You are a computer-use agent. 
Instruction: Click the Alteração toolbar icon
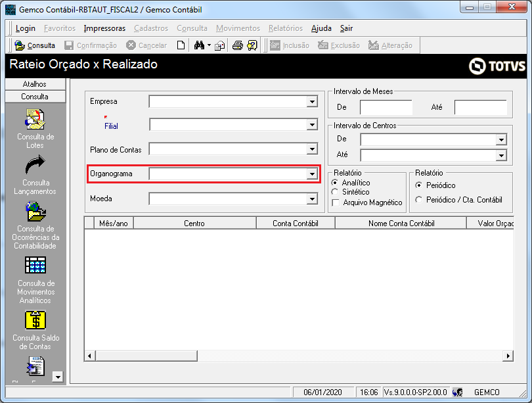tap(374, 45)
